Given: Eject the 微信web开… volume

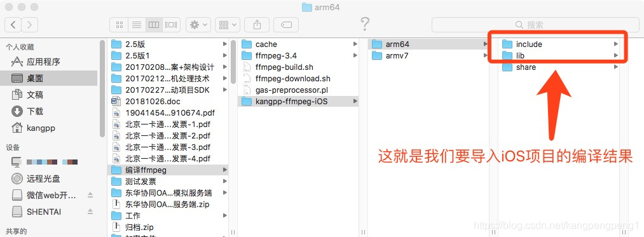Looking at the screenshot, I should click(x=90, y=195).
